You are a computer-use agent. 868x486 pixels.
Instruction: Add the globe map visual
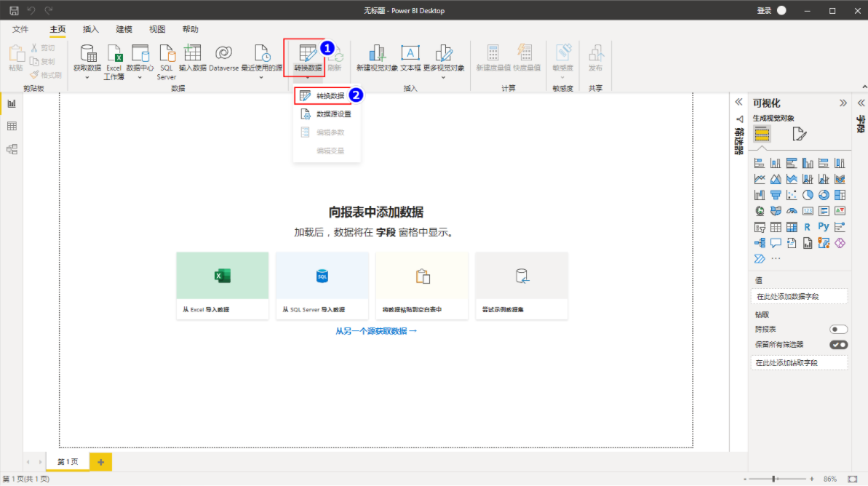point(760,211)
